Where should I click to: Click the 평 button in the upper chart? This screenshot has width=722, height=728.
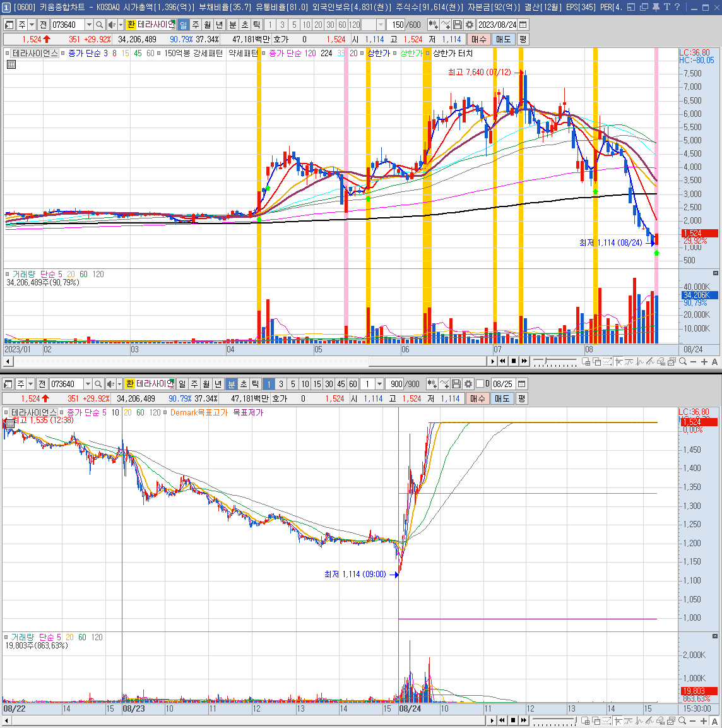click(523, 40)
